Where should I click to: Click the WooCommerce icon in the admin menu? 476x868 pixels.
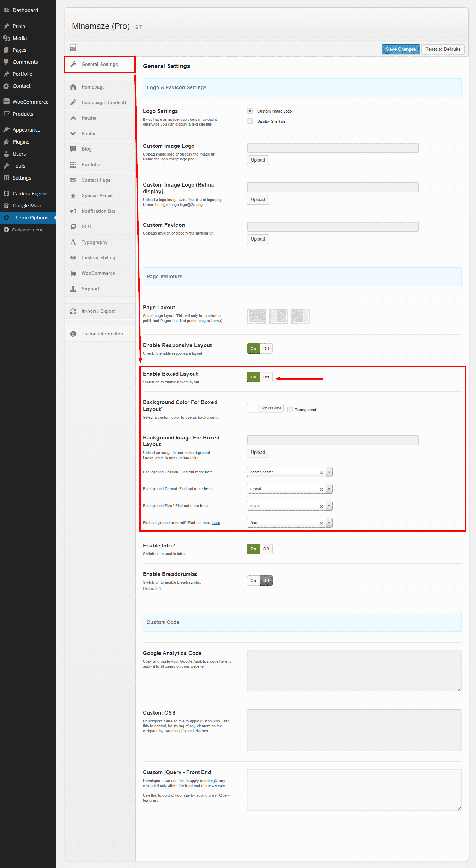6,102
